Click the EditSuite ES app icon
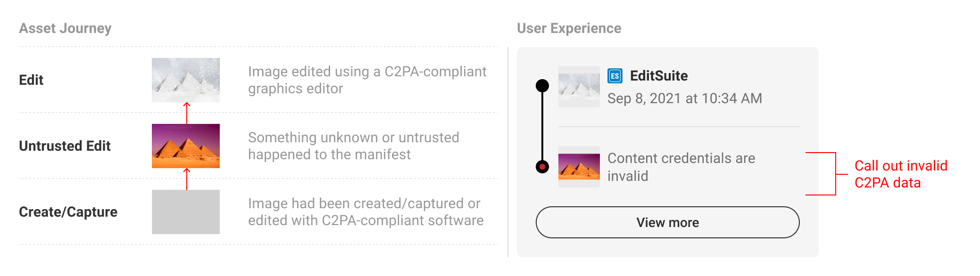The height and width of the screenshot is (276, 980). pos(615,76)
